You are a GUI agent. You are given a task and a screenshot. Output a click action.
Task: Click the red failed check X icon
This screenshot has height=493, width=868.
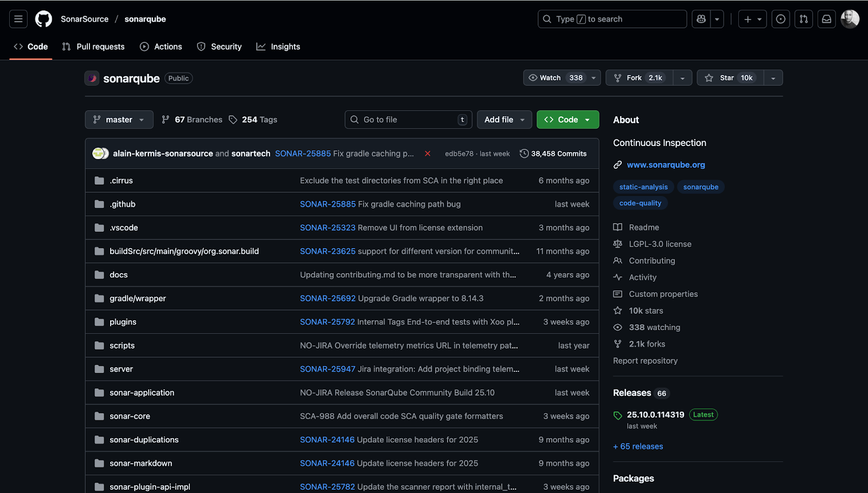[428, 154]
